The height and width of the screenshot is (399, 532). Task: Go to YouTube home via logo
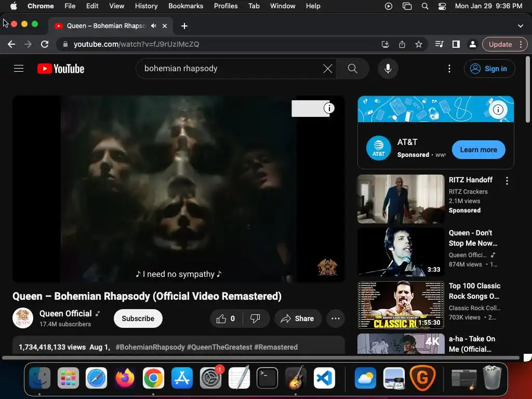[61, 69]
